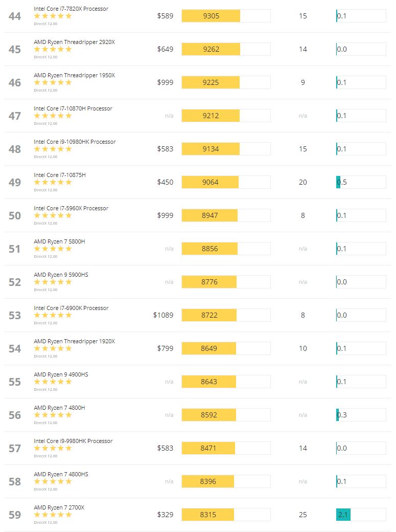Click the 0.3 popularity bar for Ryzen 7 4800H
This screenshot has height=532, width=396.
click(361, 415)
